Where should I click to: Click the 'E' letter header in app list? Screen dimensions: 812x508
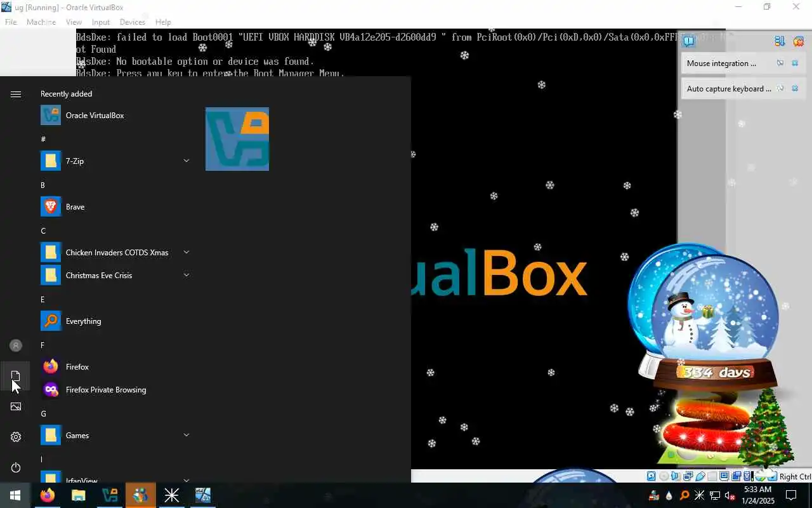point(43,299)
